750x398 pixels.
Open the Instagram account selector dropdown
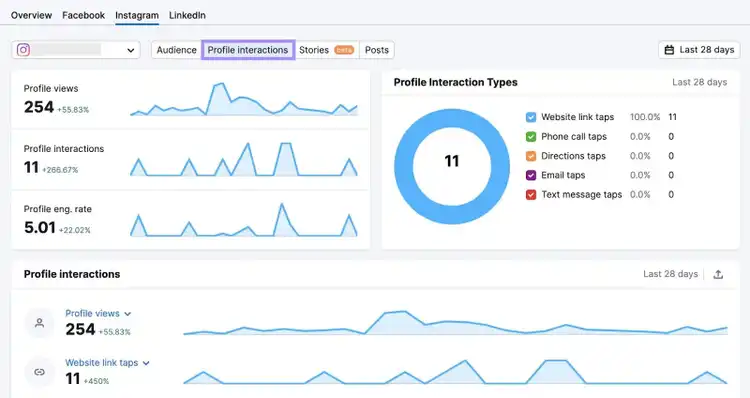[x=76, y=50]
